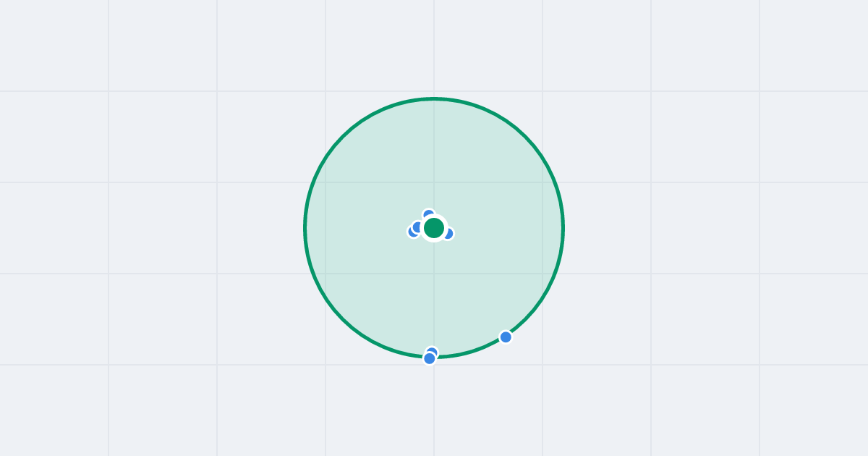Select the blue dot to the right of the green center
The height and width of the screenshot is (456, 868).
[x=449, y=234]
